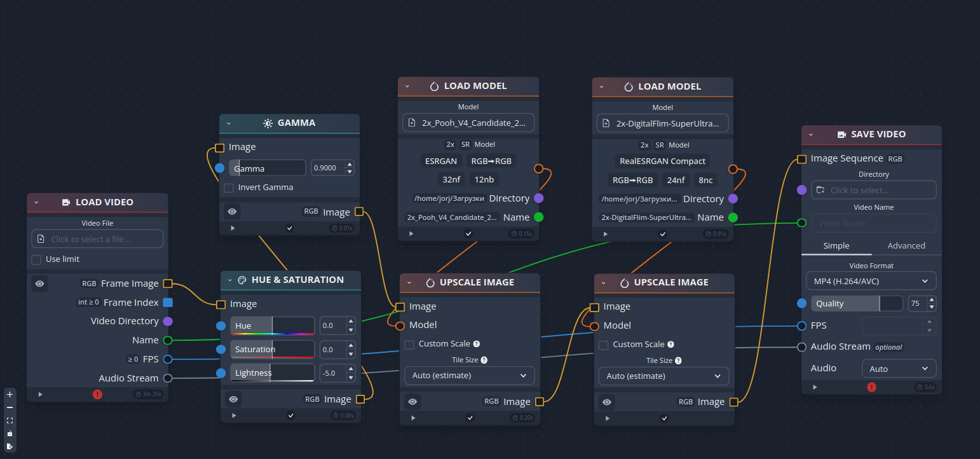
Task: Toggle the eye preview on Hue & Saturation node
Action: [234, 399]
